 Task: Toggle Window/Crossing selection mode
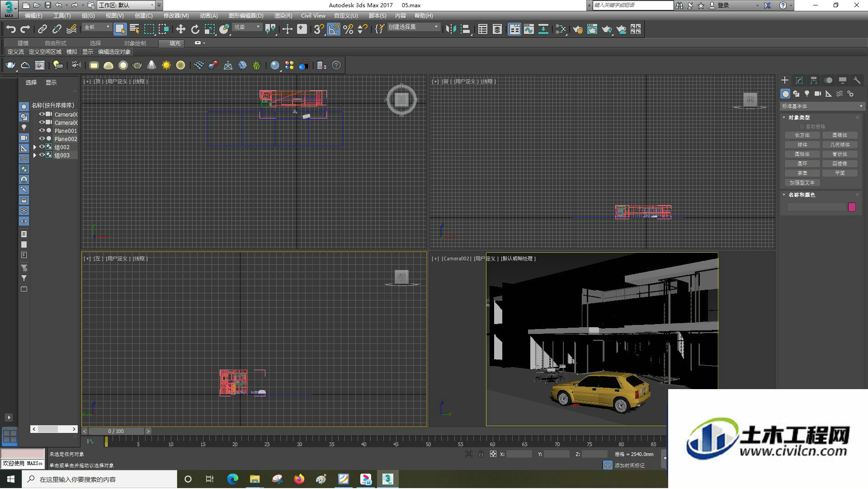(163, 29)
